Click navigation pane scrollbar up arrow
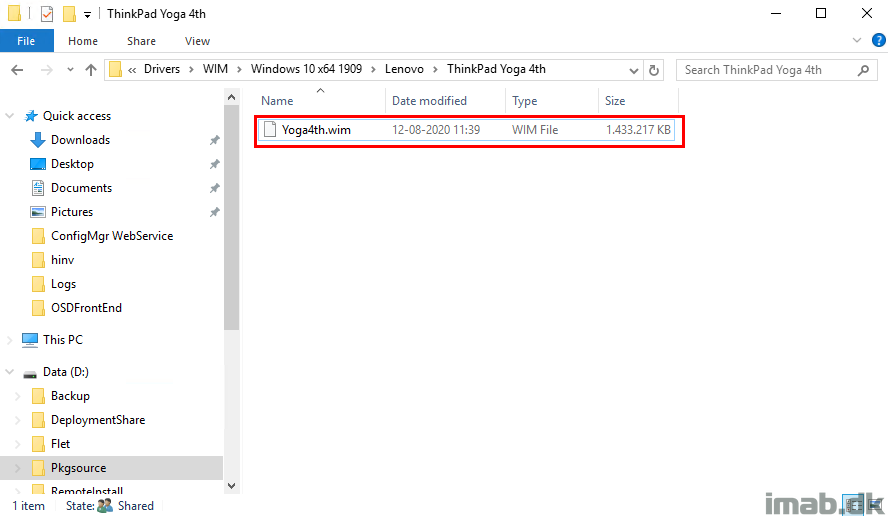This screenshot has width=888, height=516. pyautogui.click(x=231, y=97)
